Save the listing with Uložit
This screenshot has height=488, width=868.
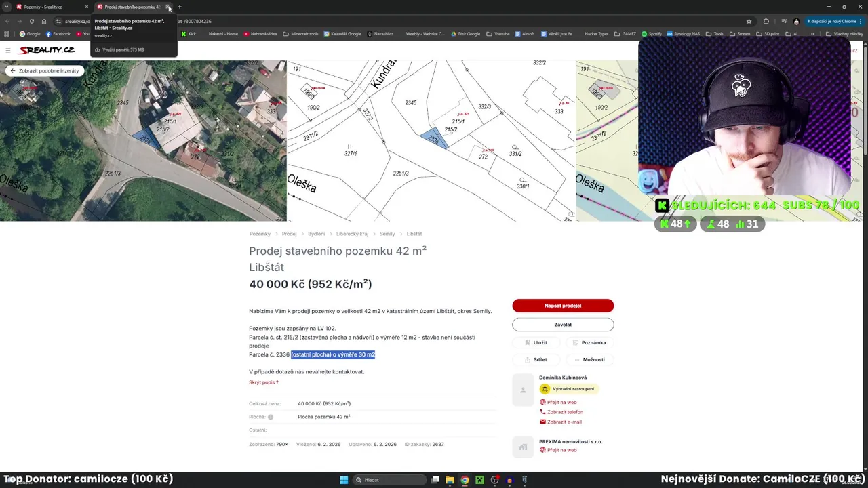[x=536, y=342]
